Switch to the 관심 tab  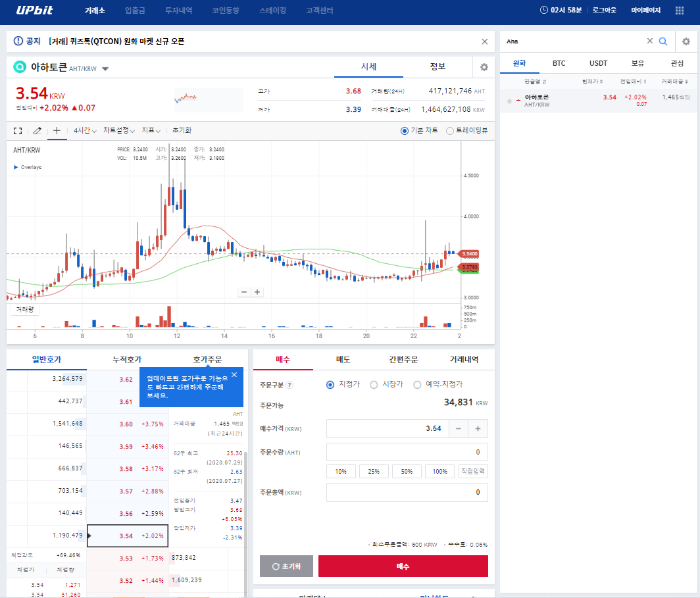pos(677,63)
